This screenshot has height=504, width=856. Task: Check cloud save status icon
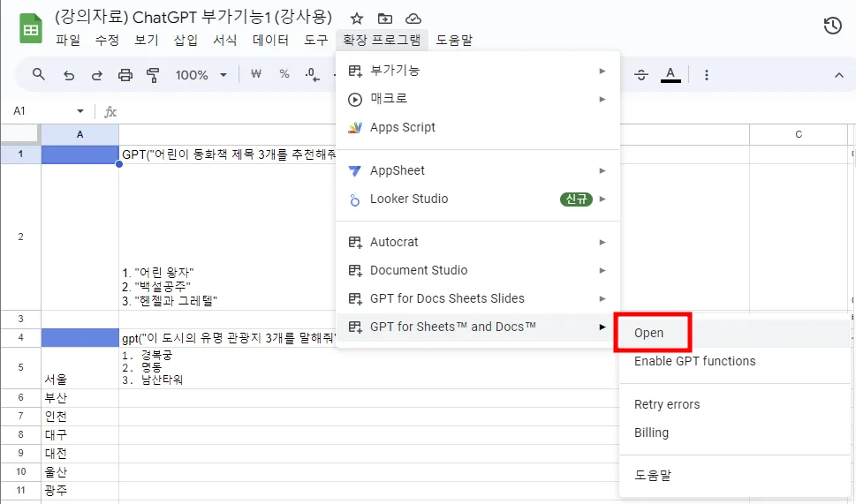pos(413,19)
